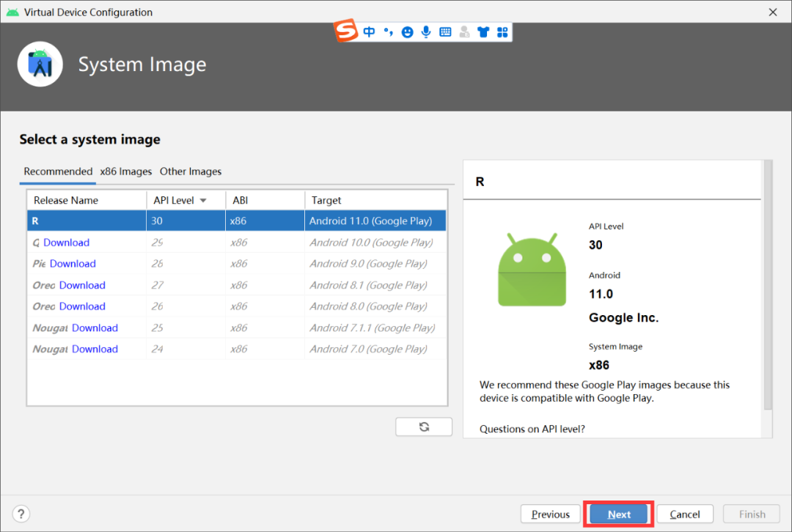Download the Q system image
The width and height of the screenshot is (792, 532).
(x=66, y=243)
